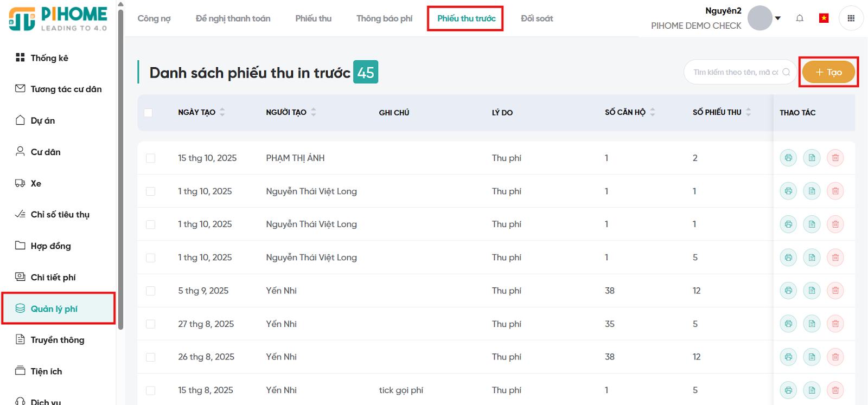Select checkbox for 5 thg 9, 2025 row
Screen dimensions: 868x405
[151, 291]
